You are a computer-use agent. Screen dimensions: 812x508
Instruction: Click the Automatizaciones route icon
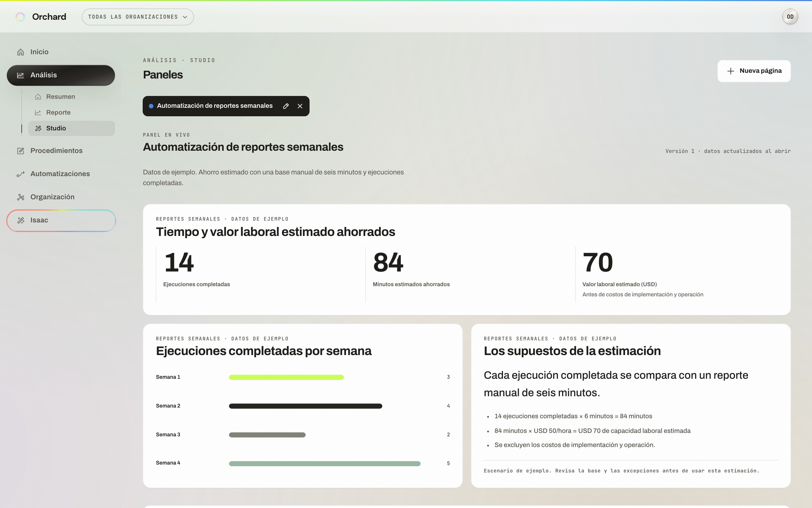(21, 174)
